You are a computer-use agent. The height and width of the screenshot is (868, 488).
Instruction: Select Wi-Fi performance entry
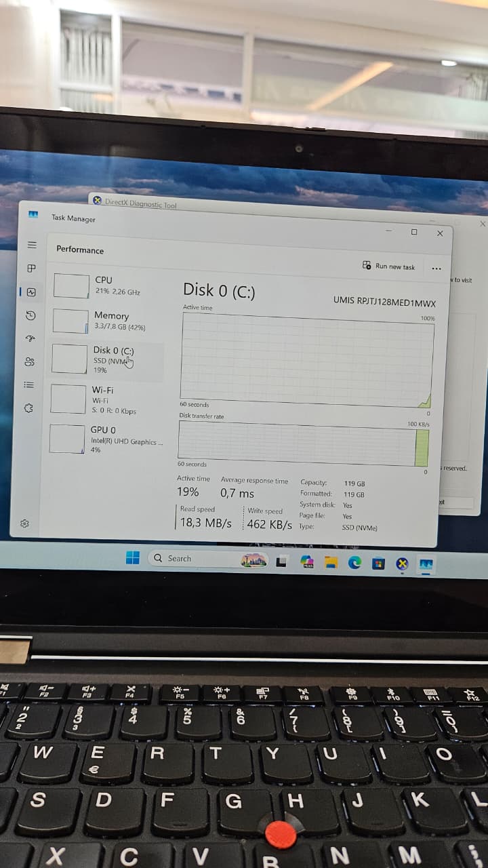click(105, 400)
